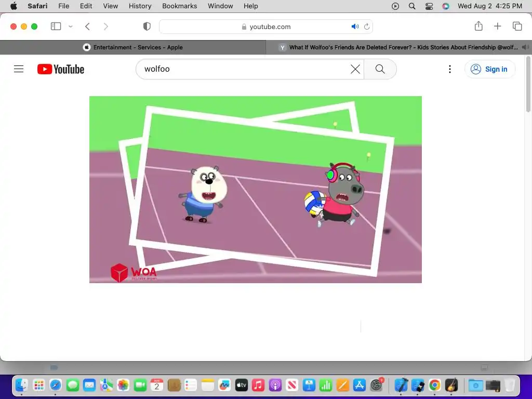
Task: Expand the sidebar tab group dropdown
Action: coord(71,26)
